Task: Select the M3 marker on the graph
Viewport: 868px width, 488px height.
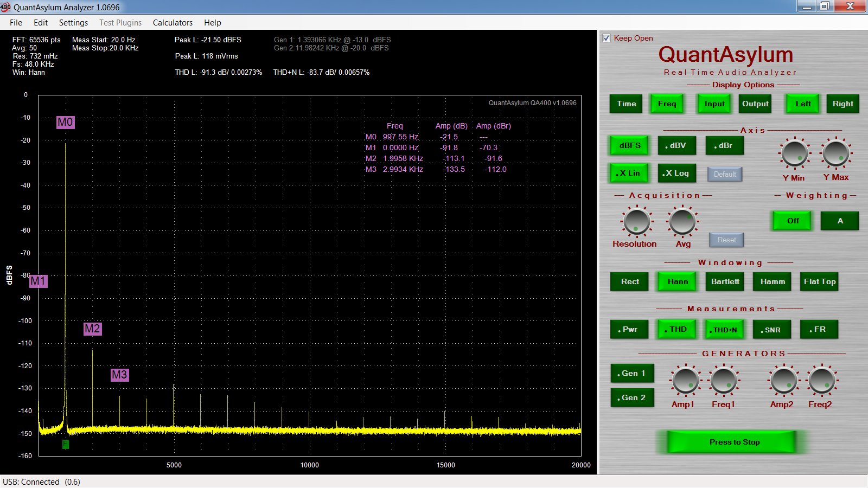Action: 119,375
